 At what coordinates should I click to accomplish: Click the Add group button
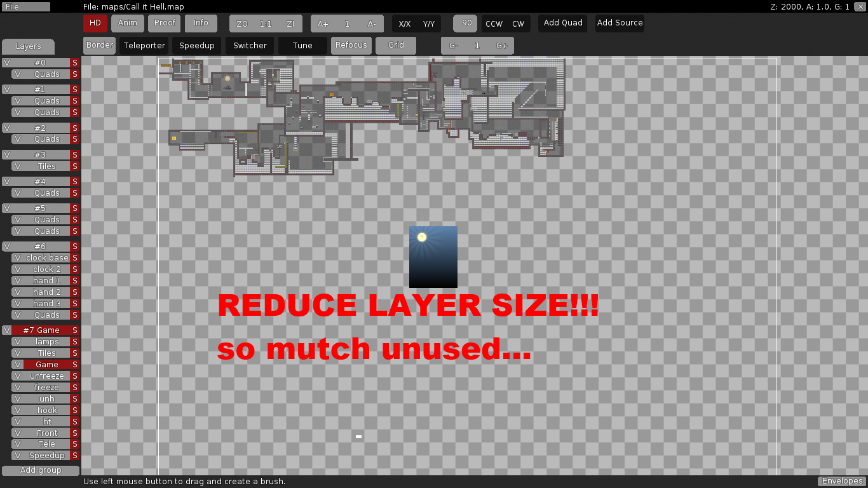coord(41,470)
